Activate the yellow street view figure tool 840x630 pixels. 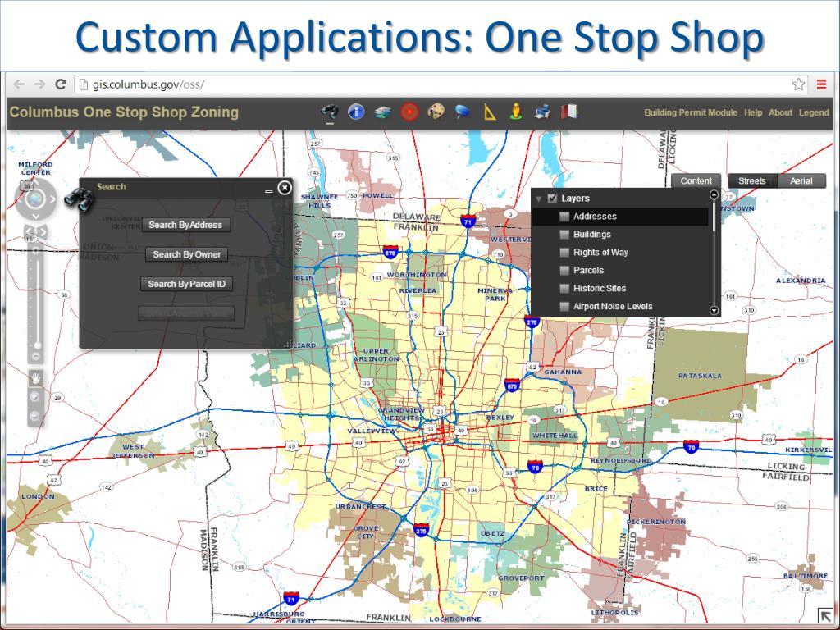click(x=515, y=112)
